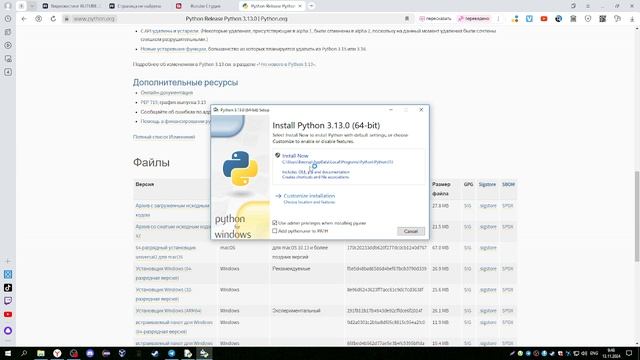Click the 'пересказать' toolbar button

click(x=435, y=19)
